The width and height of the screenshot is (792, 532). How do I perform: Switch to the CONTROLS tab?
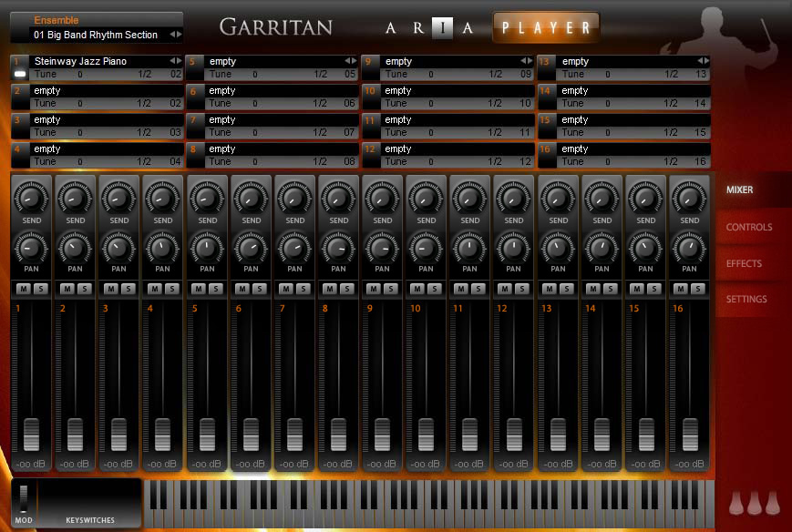(x=749, y=227)
